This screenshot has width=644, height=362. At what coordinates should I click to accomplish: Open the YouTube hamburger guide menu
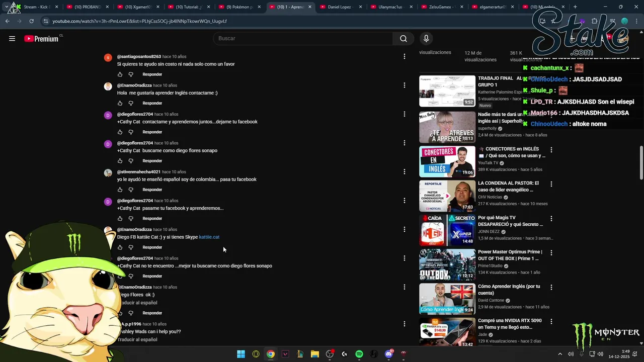coord(12,39)
